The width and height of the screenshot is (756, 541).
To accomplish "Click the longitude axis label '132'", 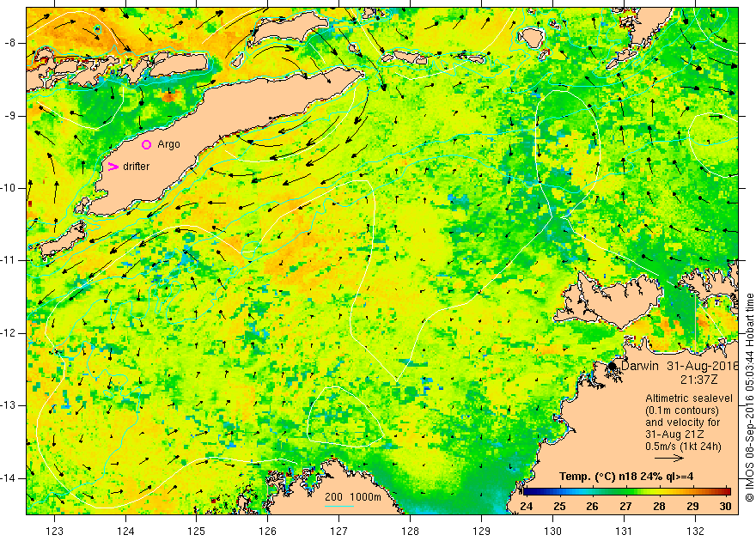I will coord(695,531).
